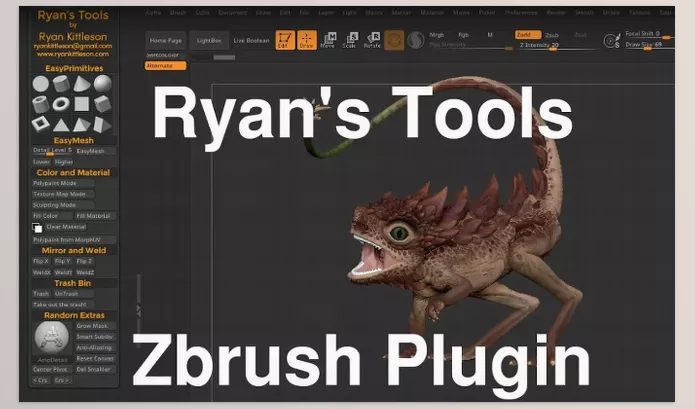The height and width of the screenshot is (409, 695).
Task: Adjust the Draw Size slider
Action: tap(650, 45)
